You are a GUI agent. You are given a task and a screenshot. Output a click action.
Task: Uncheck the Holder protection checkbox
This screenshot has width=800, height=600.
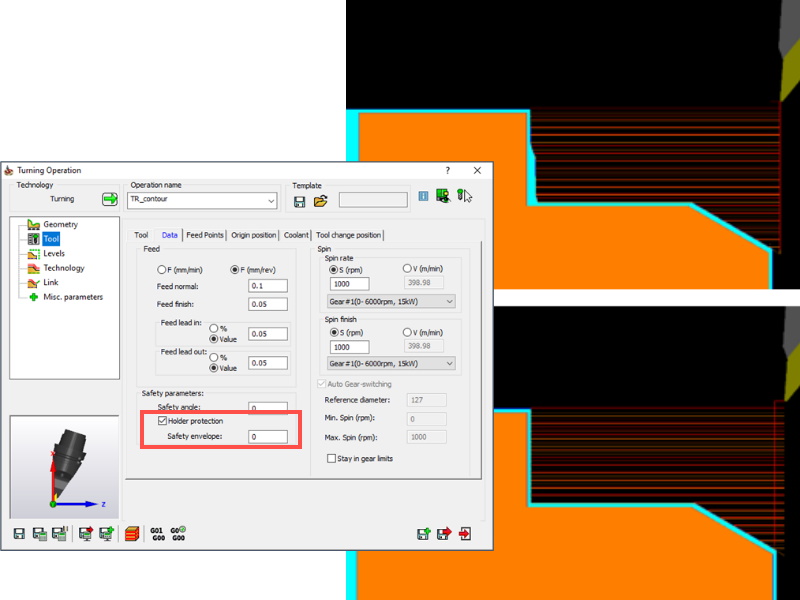tap(162, 422)
